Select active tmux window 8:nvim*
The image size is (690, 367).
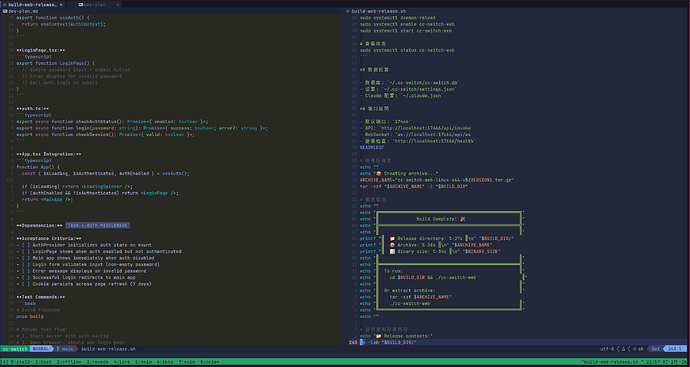coord(210,362)
